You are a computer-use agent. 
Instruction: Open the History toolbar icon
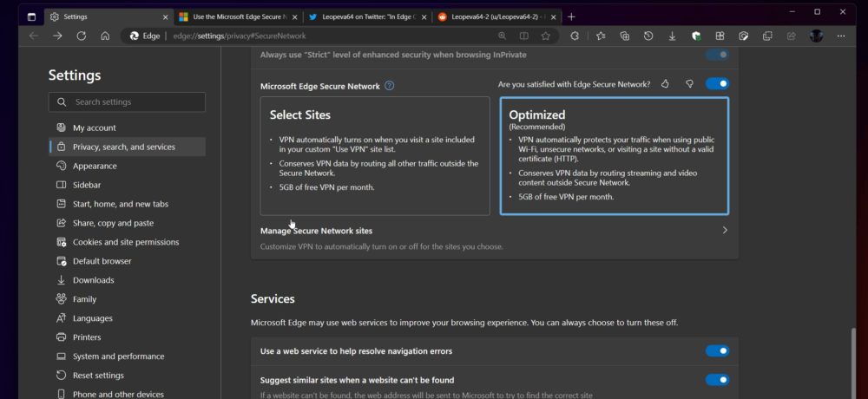point(648,36)
